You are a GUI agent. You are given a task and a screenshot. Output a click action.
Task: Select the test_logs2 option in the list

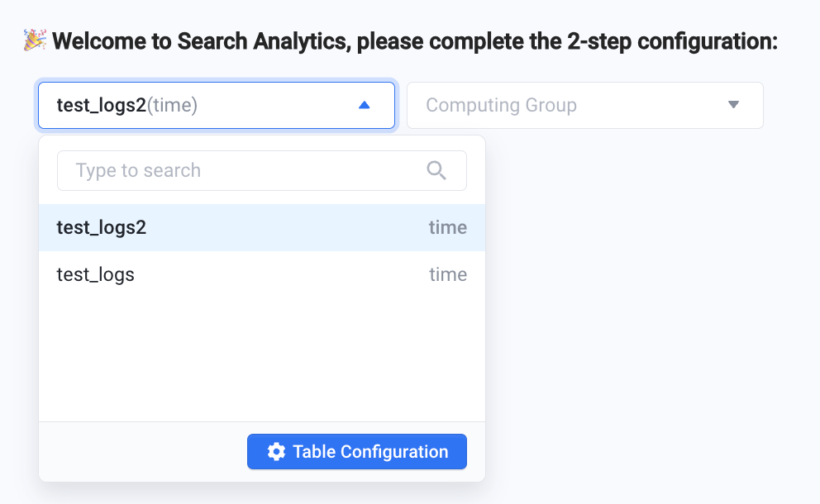coord(262,227)
